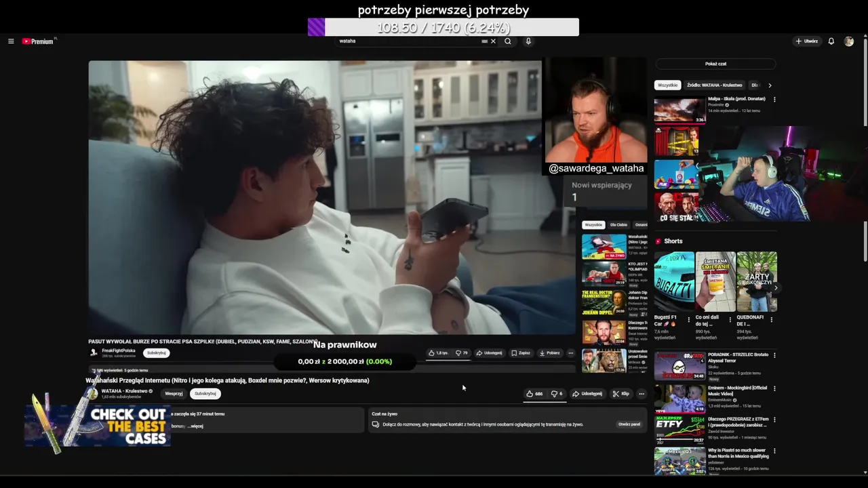Open more actions next to Pobierz
The height and width of the screenshot is (488, 868).
click(570, 353)
